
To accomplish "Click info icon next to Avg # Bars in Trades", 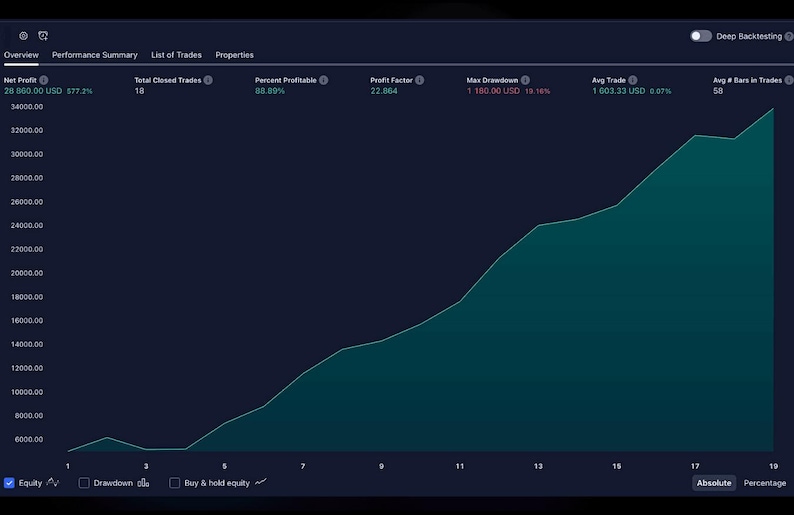I will click(x=789, y=80).
